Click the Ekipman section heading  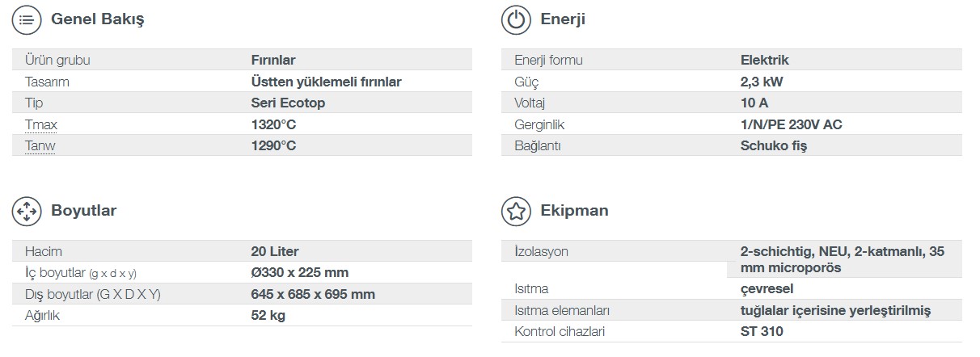click(574, 211)
